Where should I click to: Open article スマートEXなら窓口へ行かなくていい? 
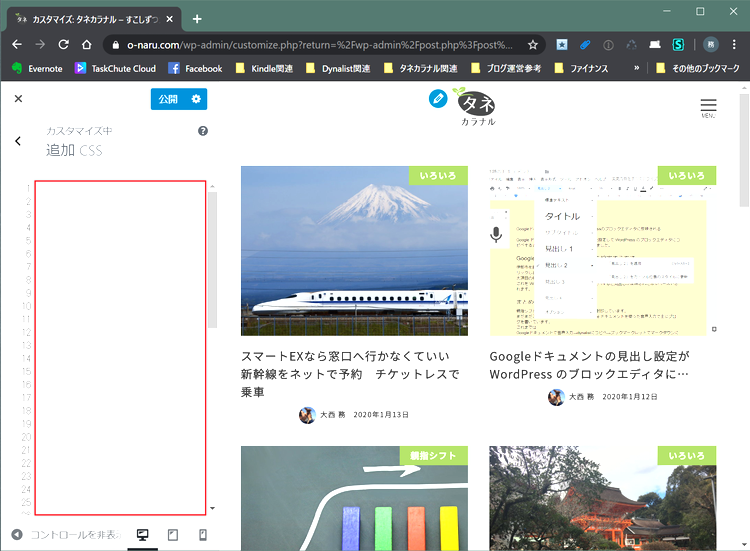(350, 374)
